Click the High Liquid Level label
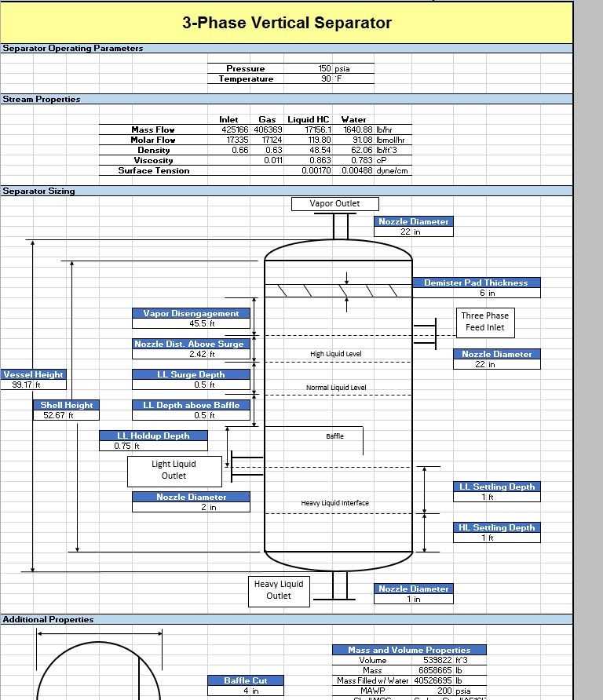Image resolution: width=603 pixels, height=700 pixels. pyautogui.click(x=336, y=354)
